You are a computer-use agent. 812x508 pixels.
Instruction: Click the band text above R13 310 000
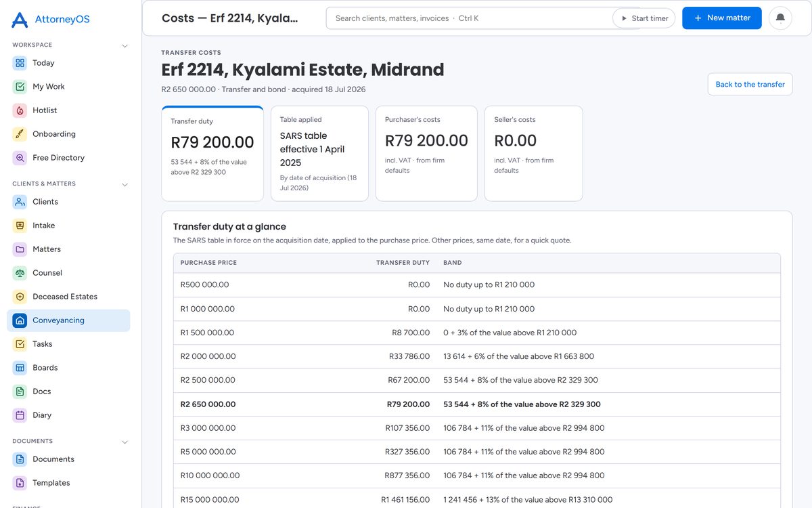528,500
